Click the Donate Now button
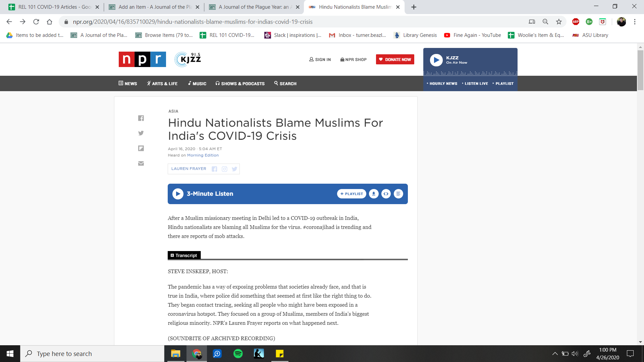The width and height of the screenshot is (644, 362). [x=395, y=59]
